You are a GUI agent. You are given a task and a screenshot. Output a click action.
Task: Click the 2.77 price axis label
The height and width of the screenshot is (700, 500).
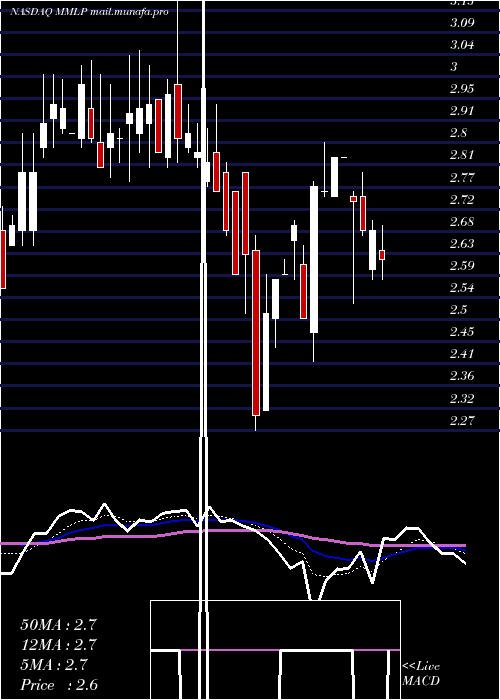click(x=462, y=178)
